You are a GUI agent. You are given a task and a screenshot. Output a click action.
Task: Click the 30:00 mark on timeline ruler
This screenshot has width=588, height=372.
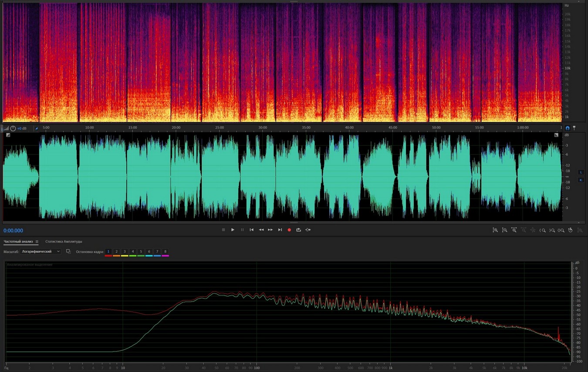tap(263, 127)
